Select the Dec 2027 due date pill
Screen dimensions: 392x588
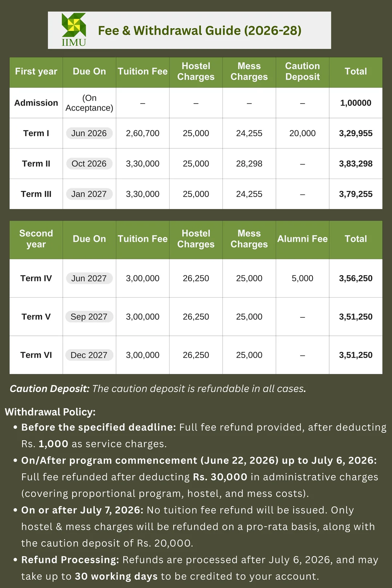[x=89, y=355]
